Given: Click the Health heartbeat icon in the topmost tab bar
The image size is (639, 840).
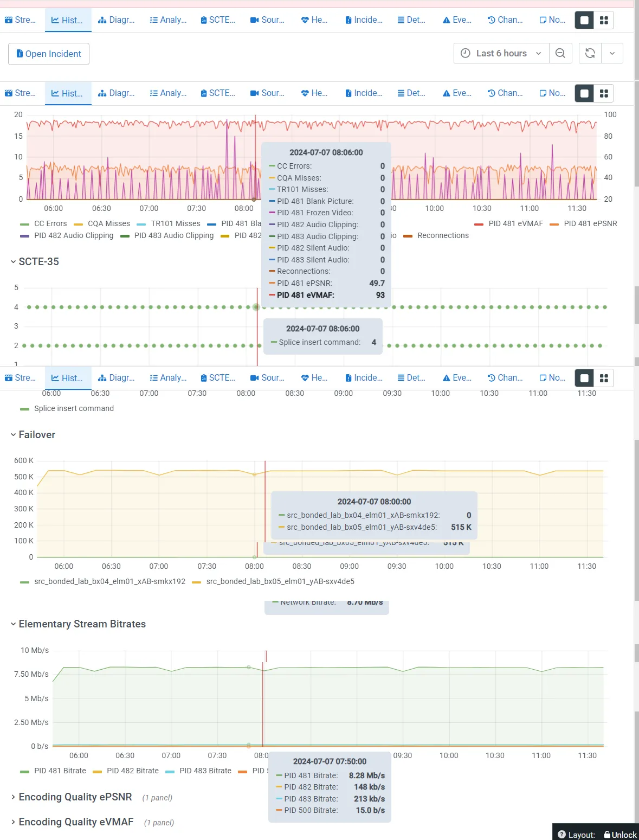Looking at the screenshot, I should pyautogui.click(x=305, y=20).
